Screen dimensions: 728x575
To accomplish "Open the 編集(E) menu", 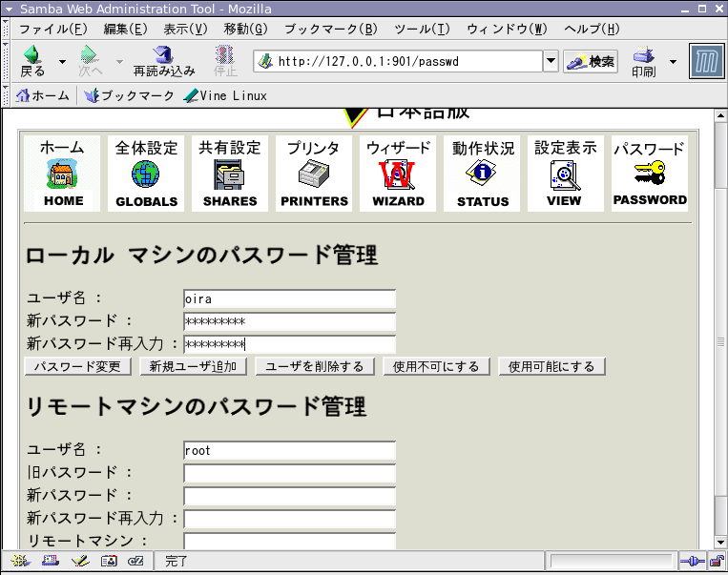I will [x=125, y=29].
